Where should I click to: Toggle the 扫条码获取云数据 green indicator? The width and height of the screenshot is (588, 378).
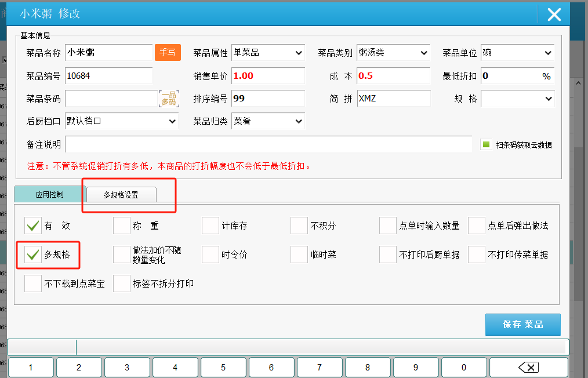487,144
